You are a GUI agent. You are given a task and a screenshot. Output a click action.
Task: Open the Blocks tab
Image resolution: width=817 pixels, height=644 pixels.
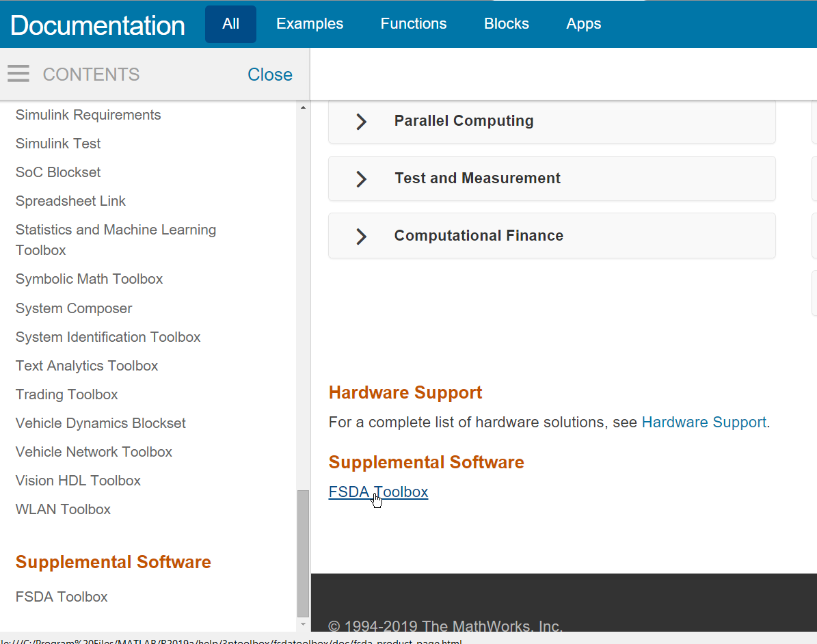[x=506, y=24]
